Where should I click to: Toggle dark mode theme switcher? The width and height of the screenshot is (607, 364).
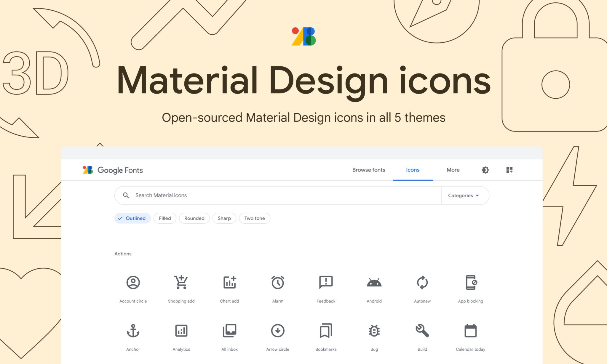(485, 170)
